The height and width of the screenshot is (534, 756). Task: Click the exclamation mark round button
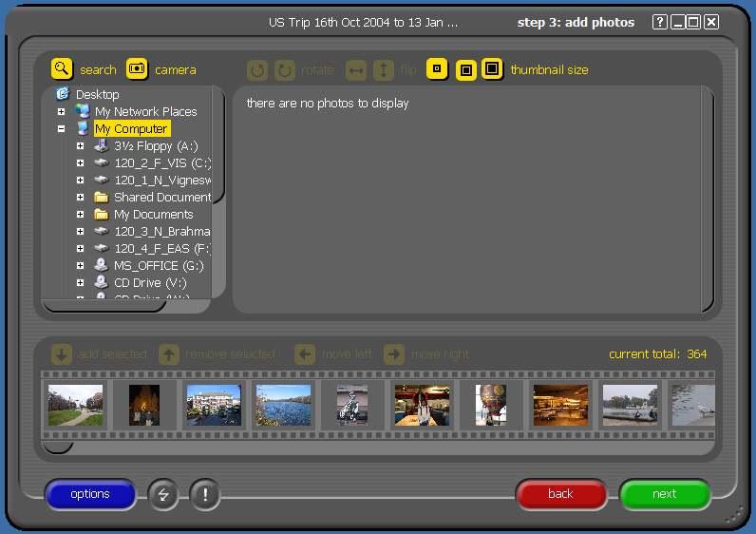click(x=205, y=494)
